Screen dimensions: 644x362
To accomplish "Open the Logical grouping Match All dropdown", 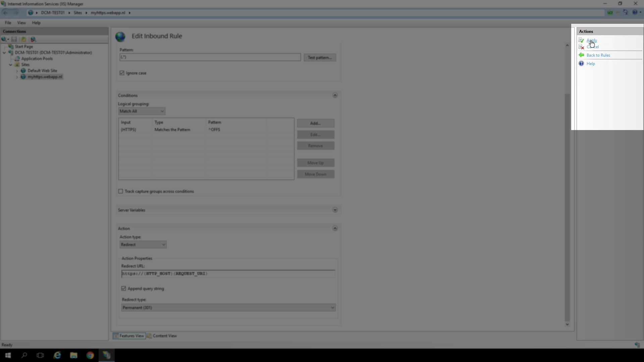I will coord(142,111).
